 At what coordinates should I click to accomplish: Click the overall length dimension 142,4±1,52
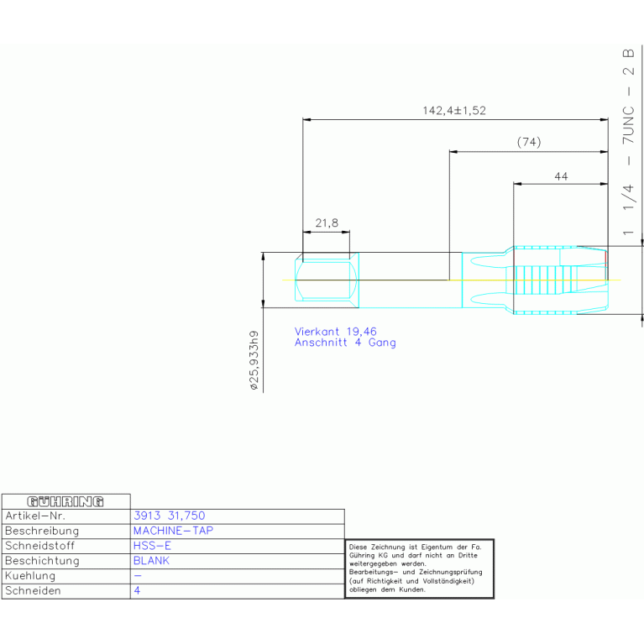[x=454, y=111]
